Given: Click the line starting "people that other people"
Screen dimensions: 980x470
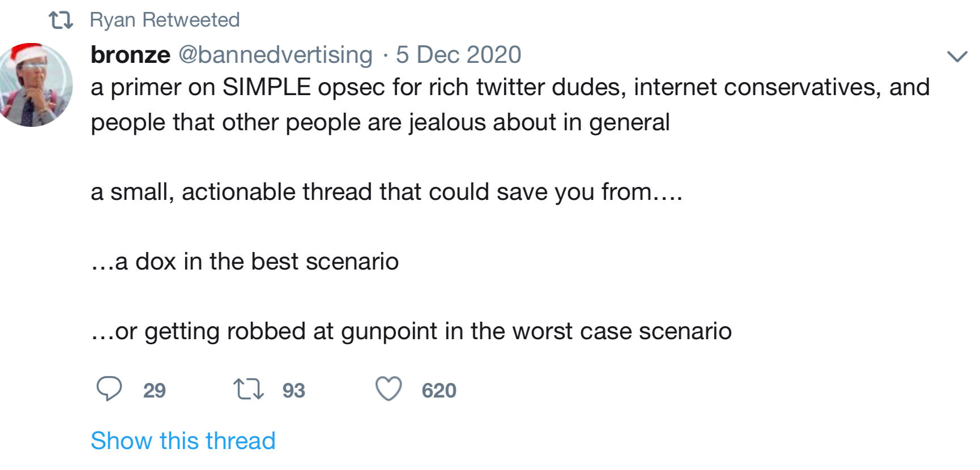Looking at the screenshot, I should [380, 122].
